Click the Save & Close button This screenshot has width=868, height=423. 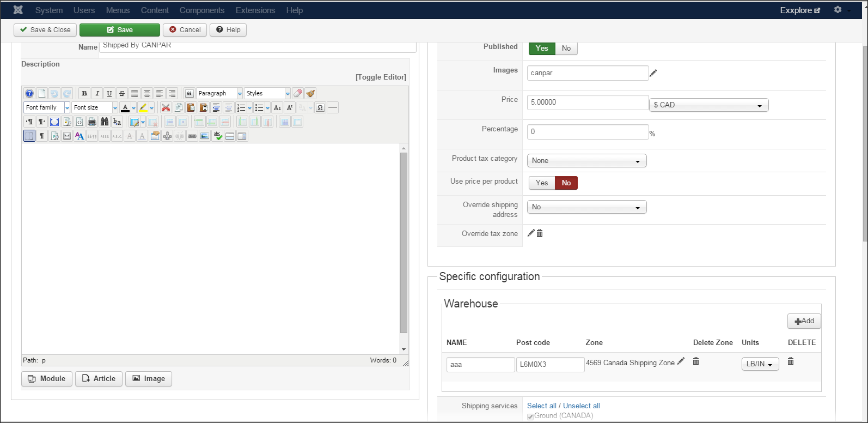45,30
